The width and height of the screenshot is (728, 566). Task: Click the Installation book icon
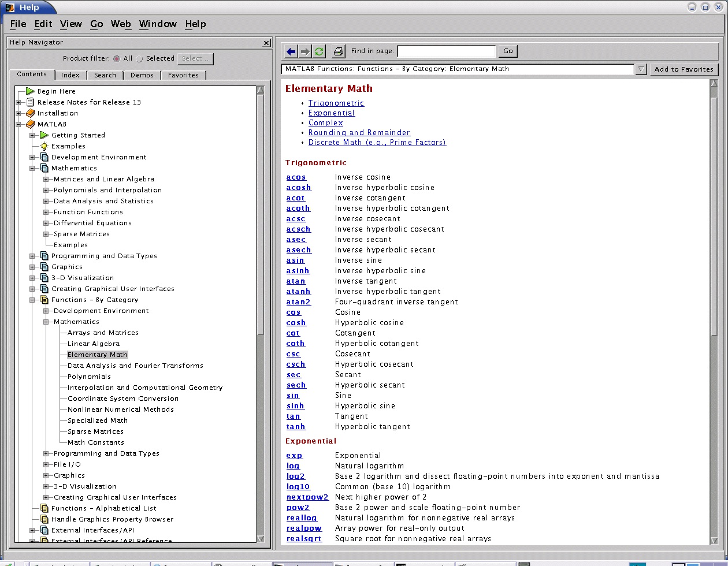(x=31, y=113)
